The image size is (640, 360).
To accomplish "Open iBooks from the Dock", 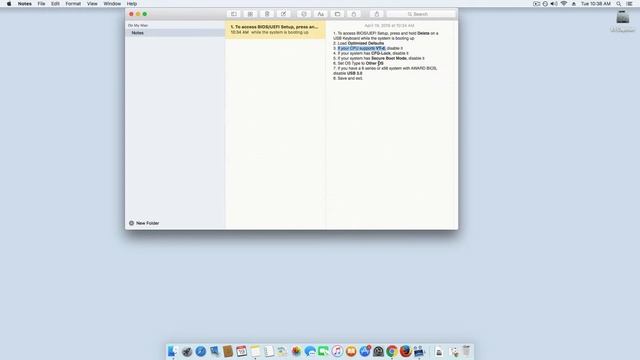I will coord(351,351).
